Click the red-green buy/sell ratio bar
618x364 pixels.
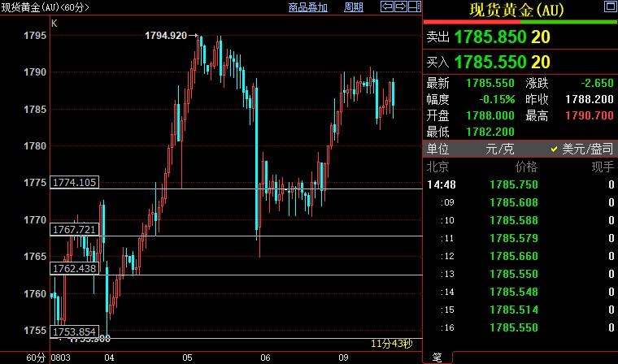(520, 23)
